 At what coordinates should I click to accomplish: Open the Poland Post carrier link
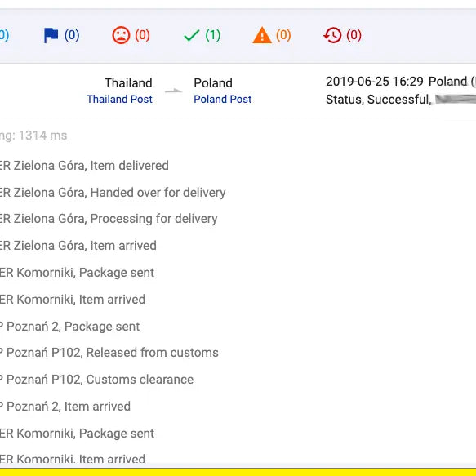[x=223, y=99]
